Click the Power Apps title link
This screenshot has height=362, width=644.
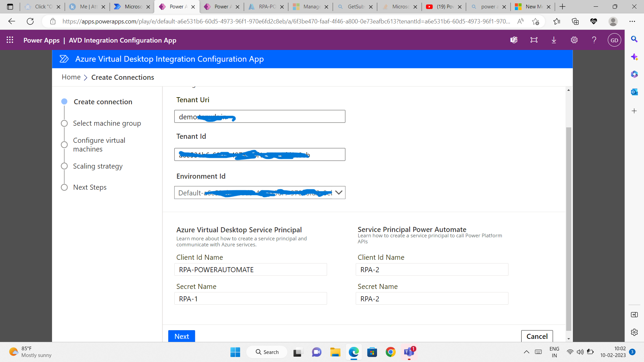pos(42,40)
